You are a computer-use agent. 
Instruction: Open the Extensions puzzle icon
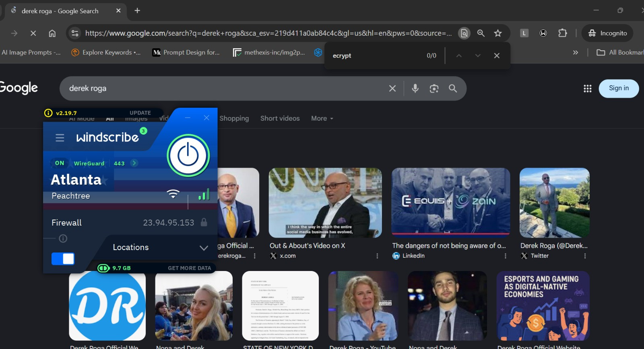(x=563, y=33)
